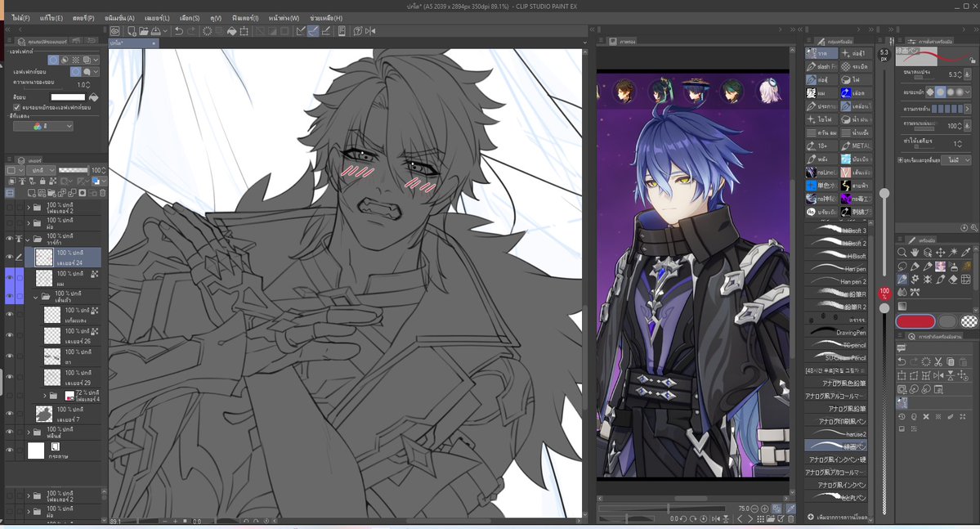Open the layer color dropdown arrow
Image resolution: width=980 pixels, height=529 pixels.
(x=103, y=182)
